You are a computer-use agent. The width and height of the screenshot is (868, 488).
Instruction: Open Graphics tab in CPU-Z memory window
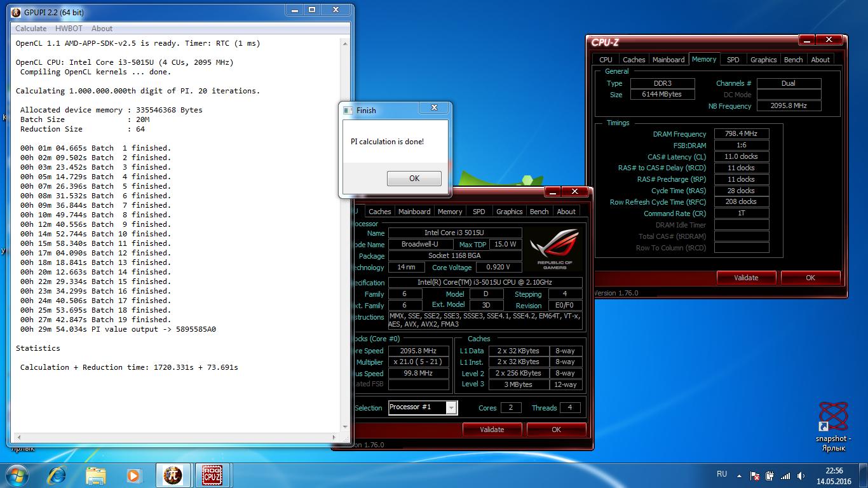point(763,60)
